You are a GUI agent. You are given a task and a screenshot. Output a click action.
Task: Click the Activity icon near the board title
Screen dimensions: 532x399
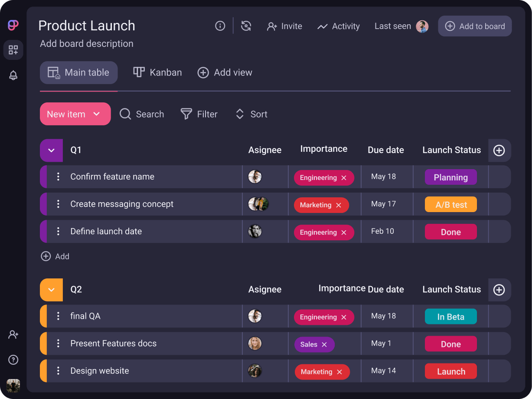point(323,26)
